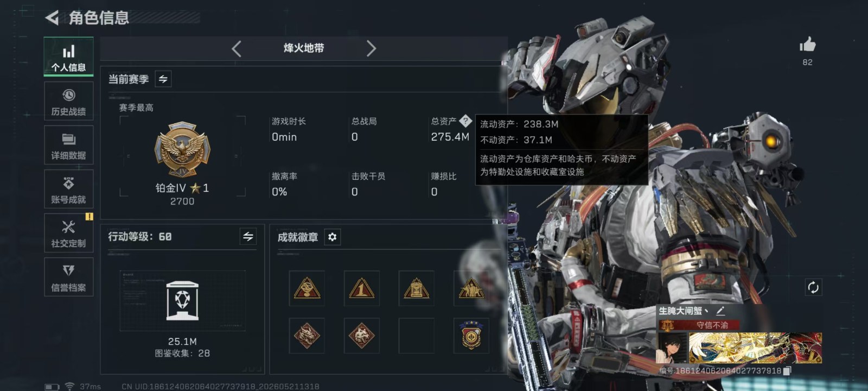Open 成就徽章 gear settings
The image size is (868, 391).
(x=333, y=237)
